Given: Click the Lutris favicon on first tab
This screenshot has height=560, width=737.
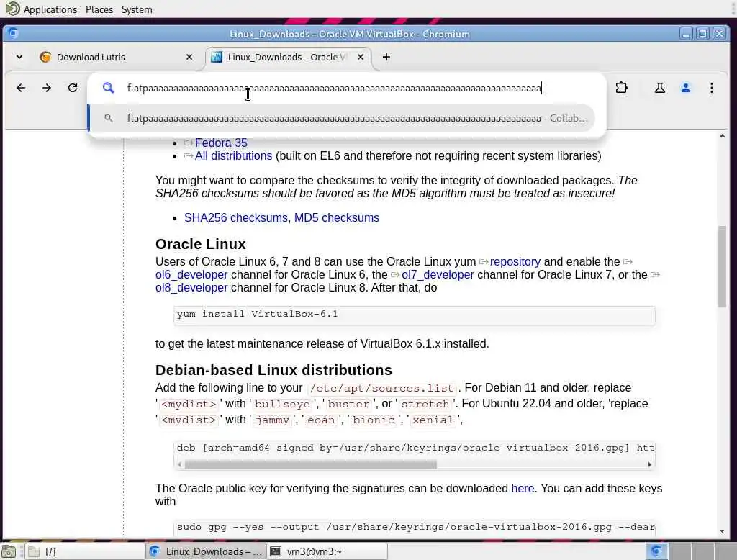Looking at the screenshot, I should click(45, 57).
